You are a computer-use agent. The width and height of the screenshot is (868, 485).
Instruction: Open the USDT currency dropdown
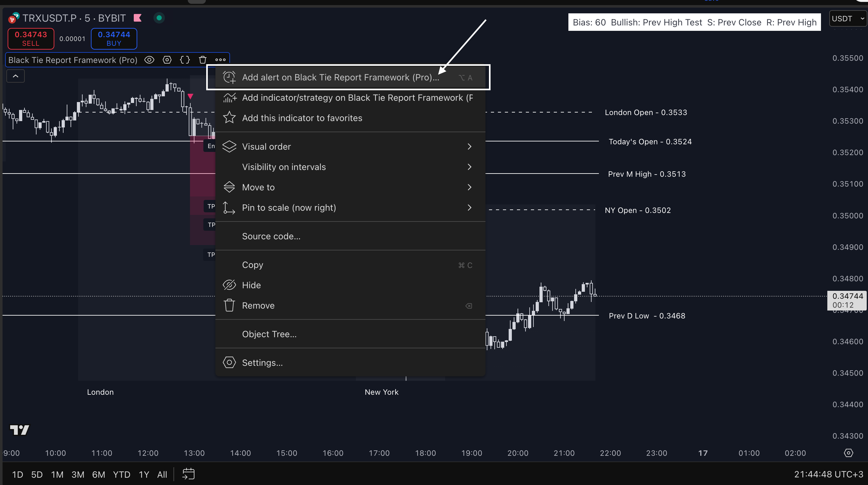pyautogui.click(x=848, y=19)
